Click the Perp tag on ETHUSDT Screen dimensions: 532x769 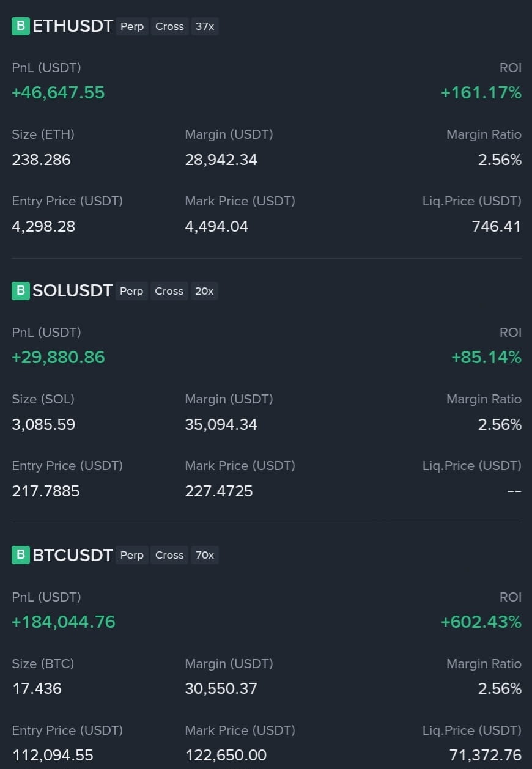(x=132, y=26)
